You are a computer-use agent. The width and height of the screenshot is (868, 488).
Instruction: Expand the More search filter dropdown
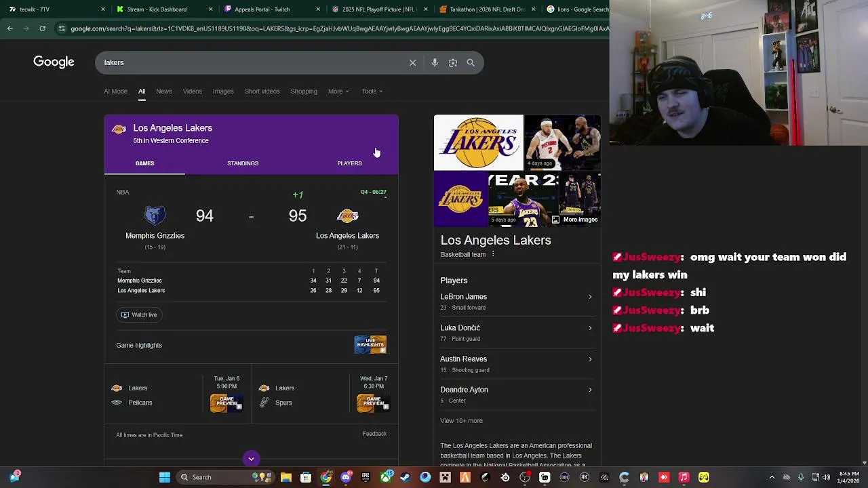click(338, 91)
